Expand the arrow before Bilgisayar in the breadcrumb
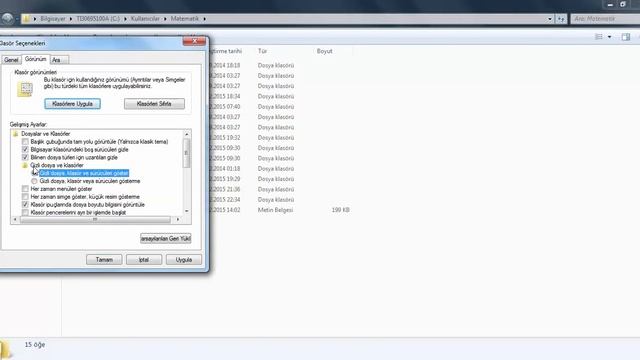 point(35,19)
